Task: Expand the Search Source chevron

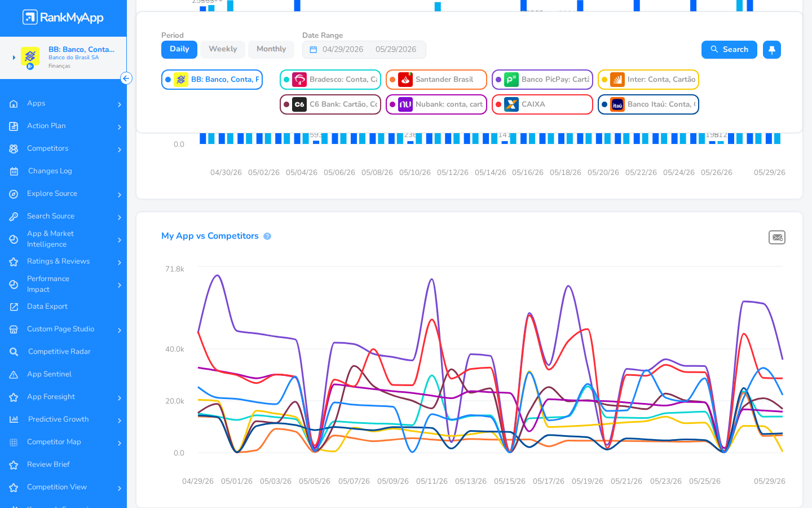Action: point(120,217)
